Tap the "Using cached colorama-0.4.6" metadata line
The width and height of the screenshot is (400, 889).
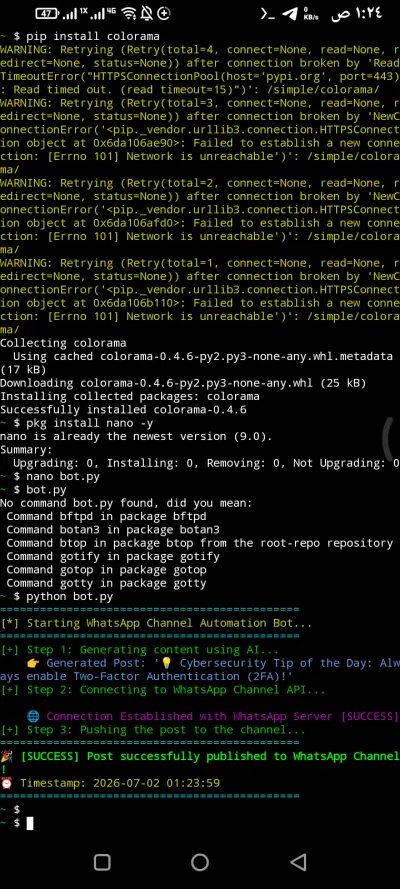coord(203,356)
